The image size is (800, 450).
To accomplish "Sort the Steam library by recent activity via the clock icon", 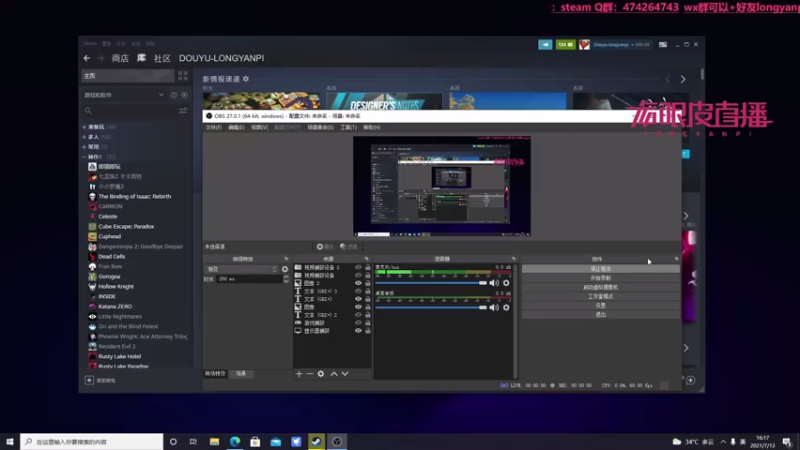I will point(173,95).
